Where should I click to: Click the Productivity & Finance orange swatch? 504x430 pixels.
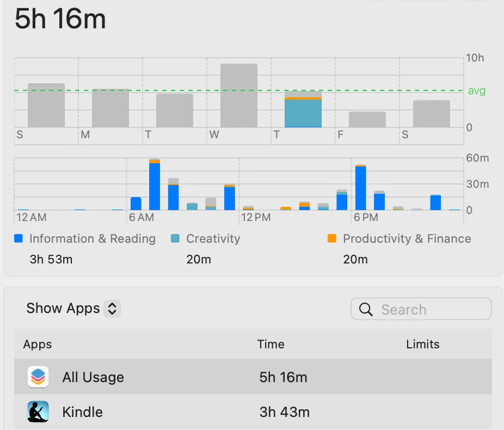[x=332, y=238]
